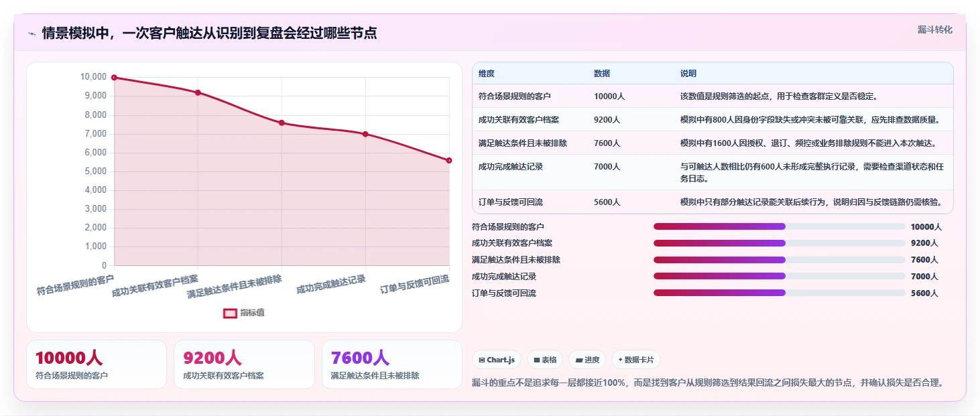Image resolution: width=980 pixels, height=416 pixels.
Task: Click the progress bar for 满足触达条件且未被排除
Action: click(780, 260)
